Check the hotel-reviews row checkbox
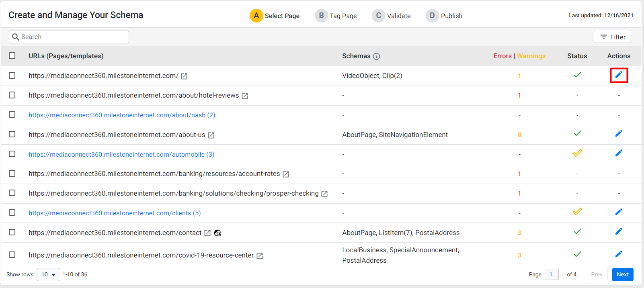Viewport: 644px width, 288px height. [x=12, y=95]
